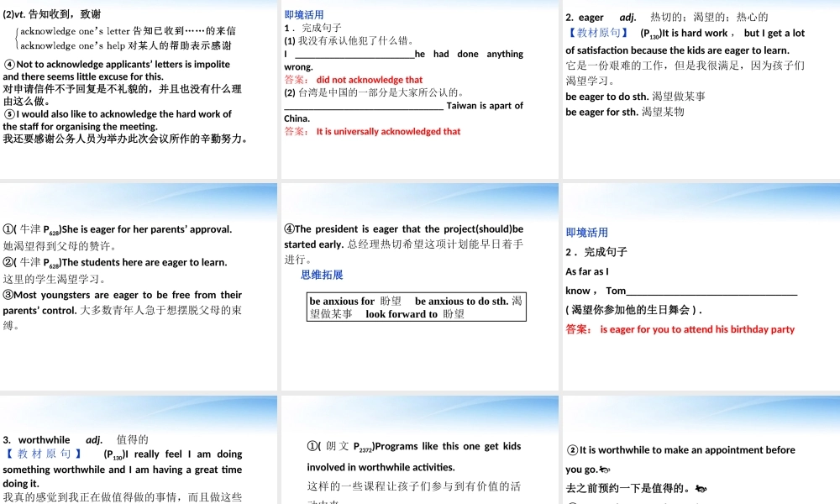The image size is (840, 504).
Task: Click the fill-in blank after 'Tom'
Action: 711,291
